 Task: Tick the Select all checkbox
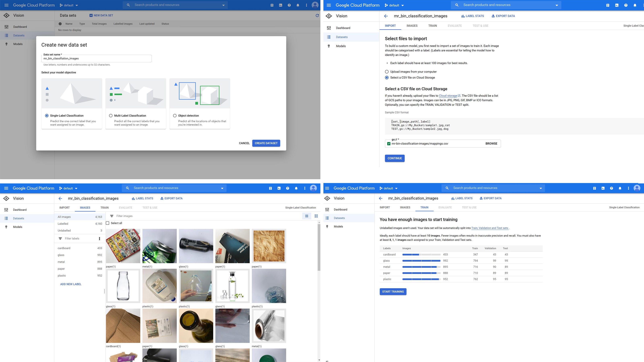tap(107, 223)
